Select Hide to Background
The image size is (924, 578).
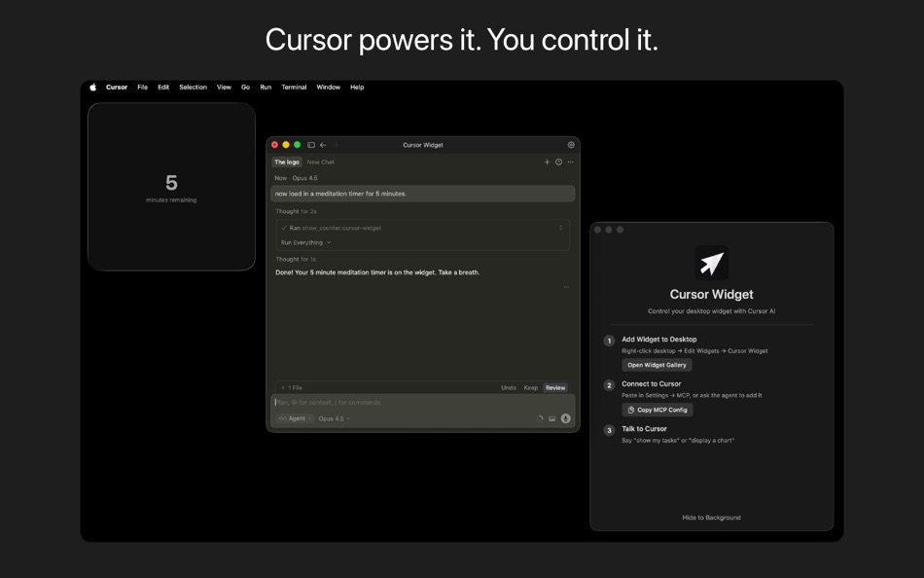tap(711, 517)
